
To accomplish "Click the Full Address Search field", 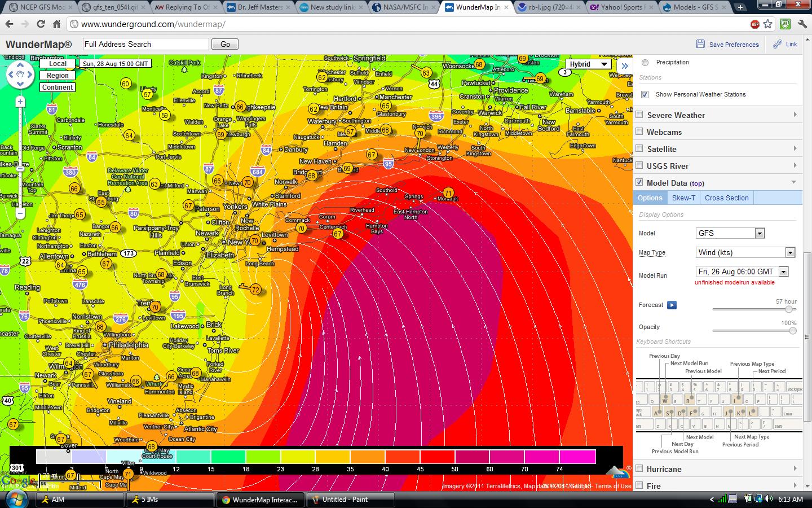I will click(x=145, y=44).
